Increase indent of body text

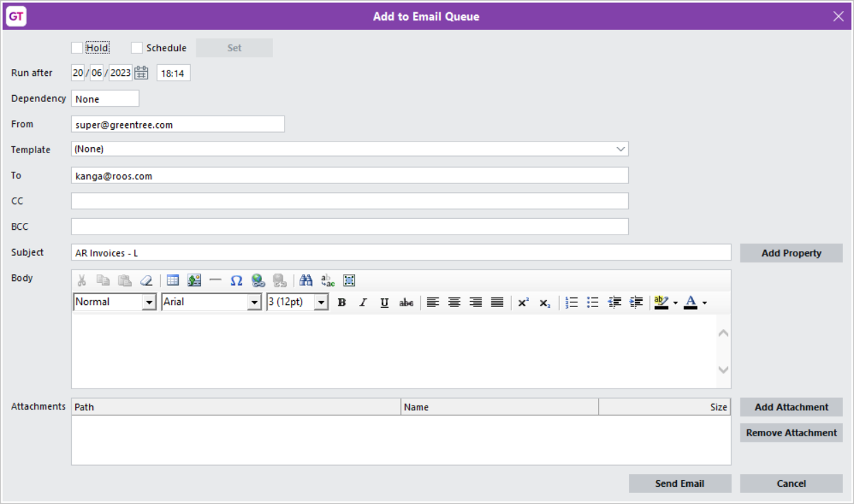(x=636, y=302)
